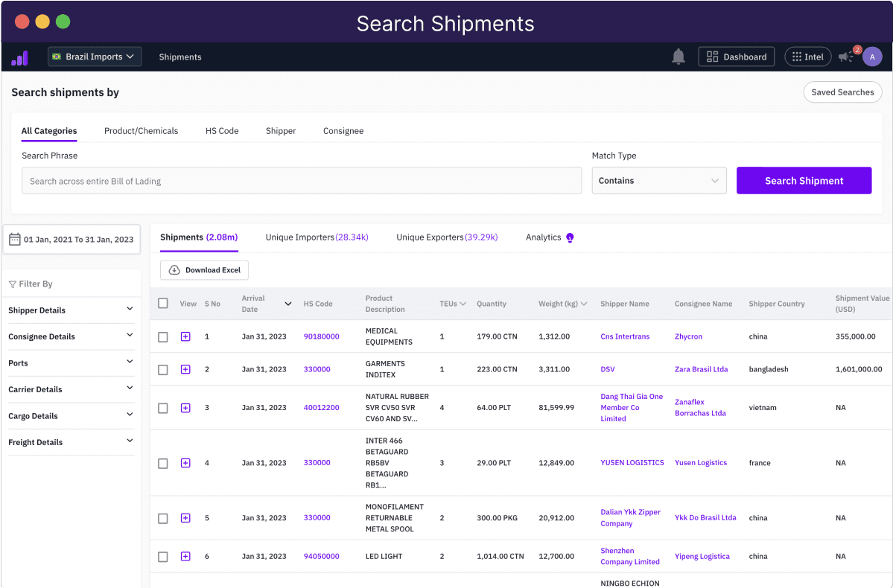Open HS code 40012200 link
The height and width of the screenshot is (588, 893).
pos(321,408)
